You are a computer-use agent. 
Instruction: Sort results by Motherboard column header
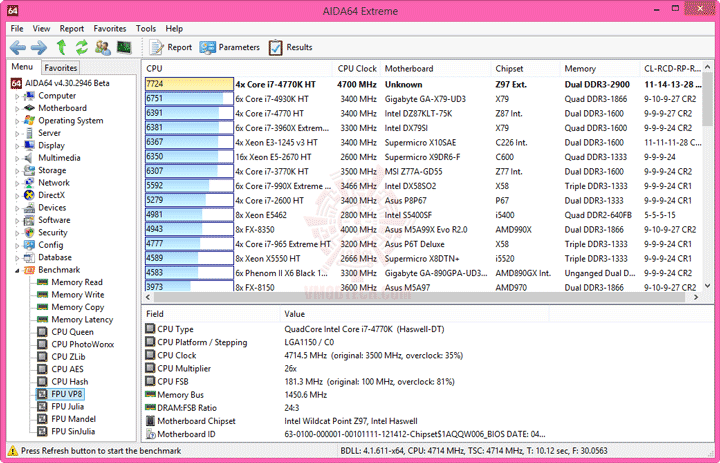click(x=435, y=68)
